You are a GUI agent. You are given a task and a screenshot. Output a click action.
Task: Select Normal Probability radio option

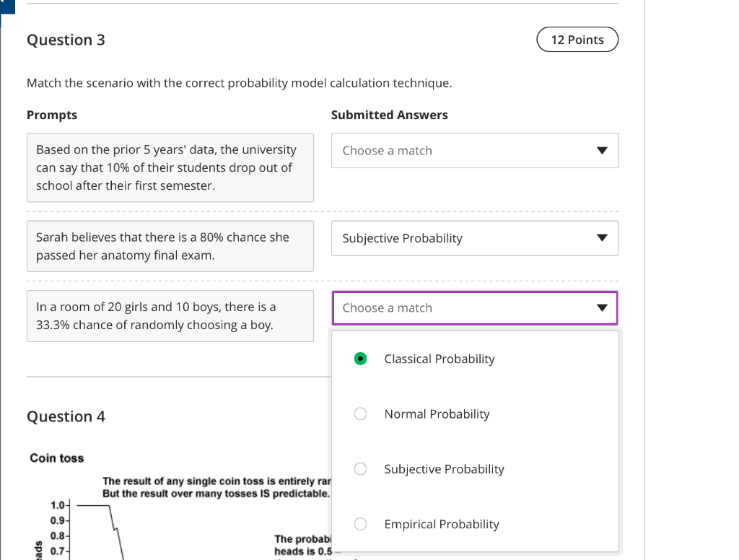click(361, 414)
